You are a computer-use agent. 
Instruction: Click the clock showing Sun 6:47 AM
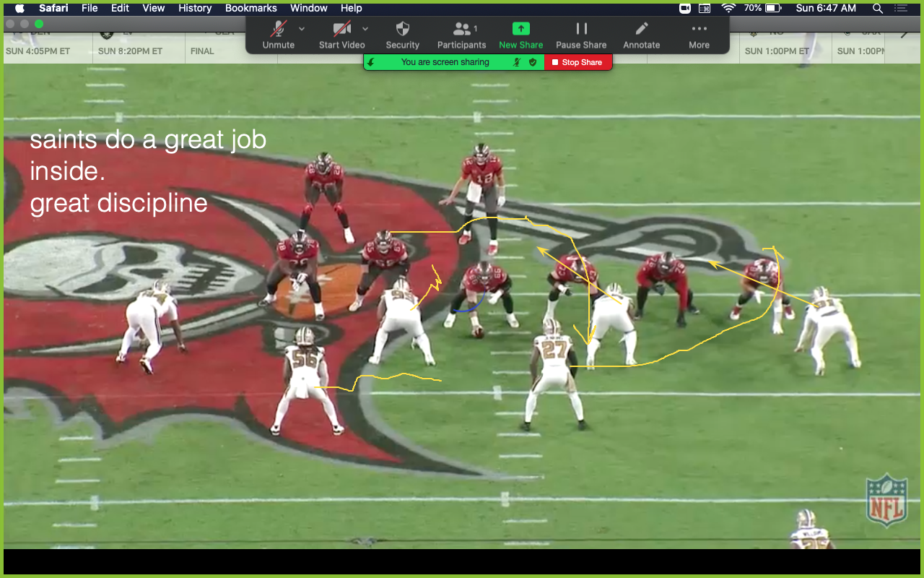pyautogui.click(x=826, y=8)
